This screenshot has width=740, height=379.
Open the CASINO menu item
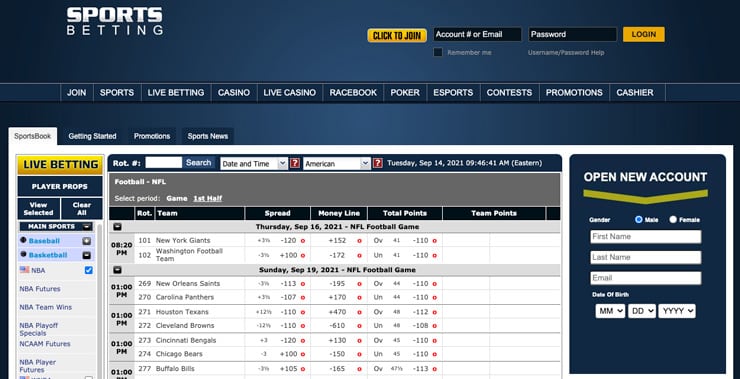[x=234, y=93]
